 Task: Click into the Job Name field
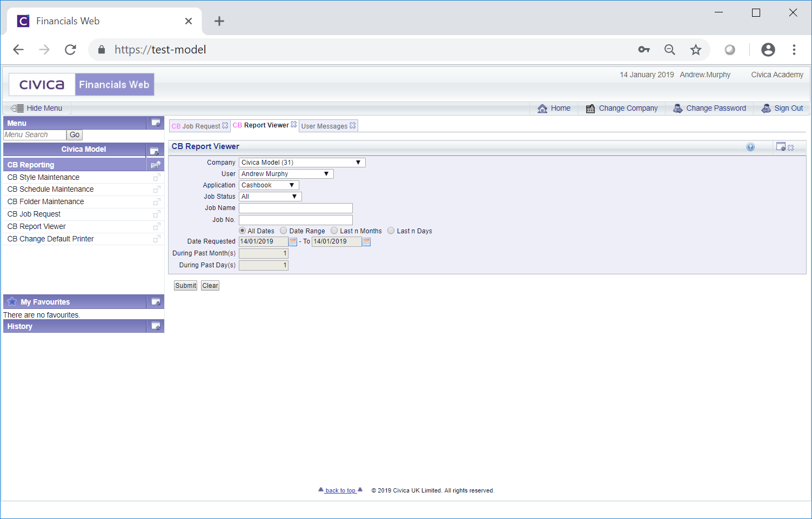296,208
